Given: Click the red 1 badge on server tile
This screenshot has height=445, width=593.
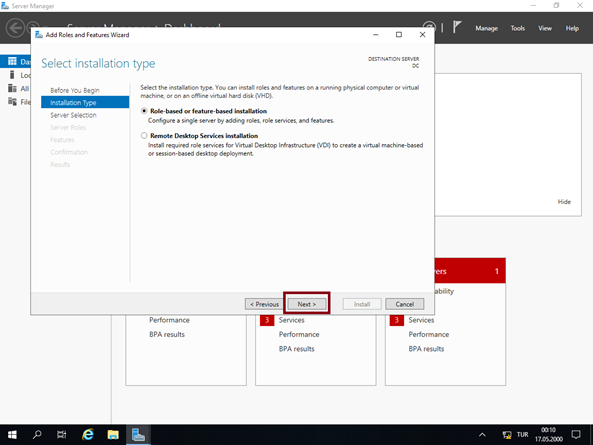Looking at the screenshot, I should [497, 271].
